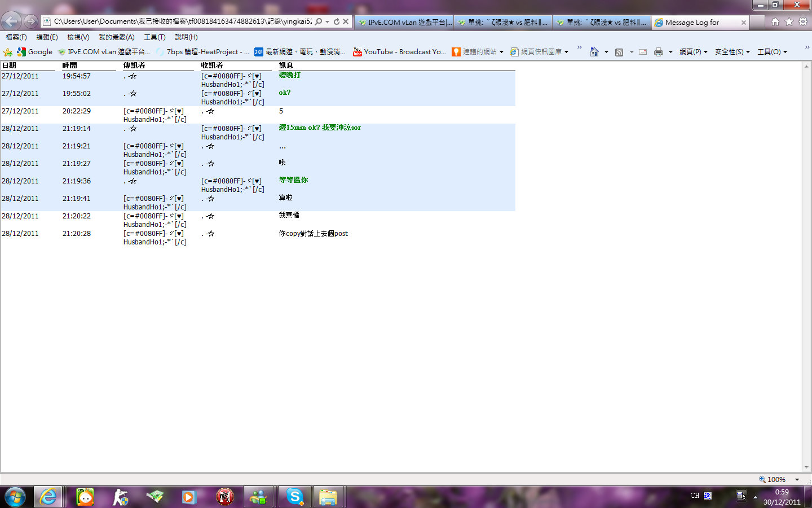
Task: Open Windows Live Messenger on taskbar
Action: pyautogui.click(x=259, y=497)
